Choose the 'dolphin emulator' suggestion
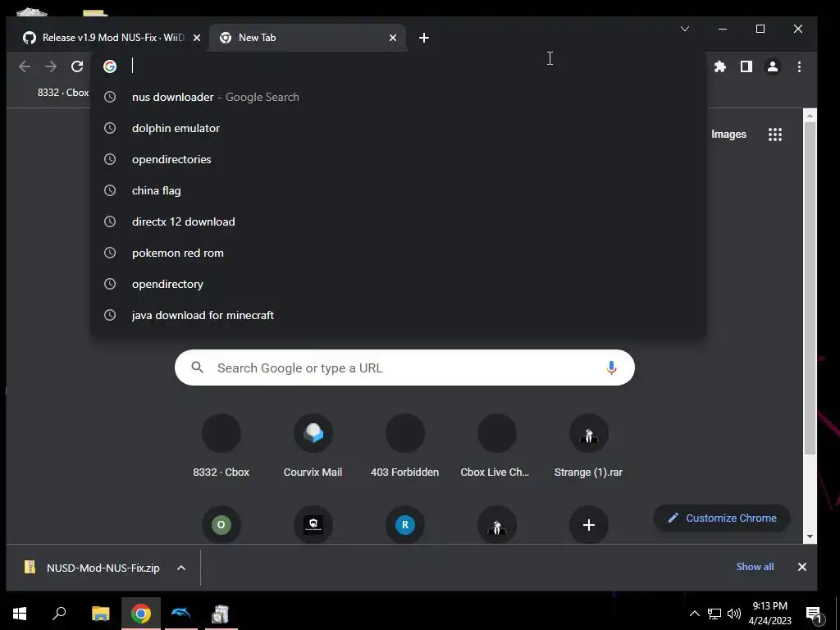The height and width of the screenshot is (630, 840). pyautogui.click(x=399, y=128)
